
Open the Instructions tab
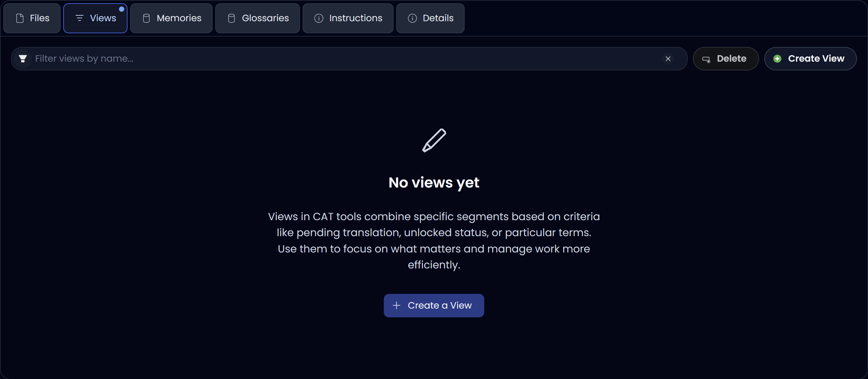click(348, 18)
